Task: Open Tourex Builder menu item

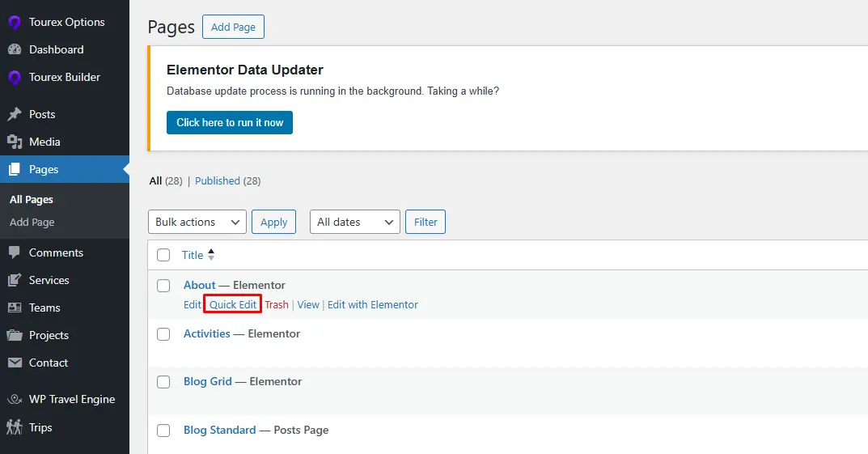Action: point(65,77)
